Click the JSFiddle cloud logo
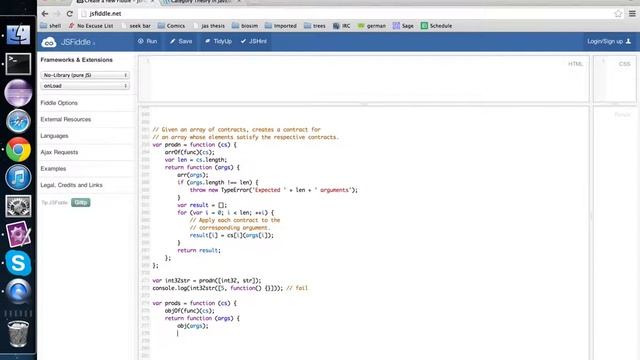The width and height of the screenshot is (640, 360). [x=49, y=42]
